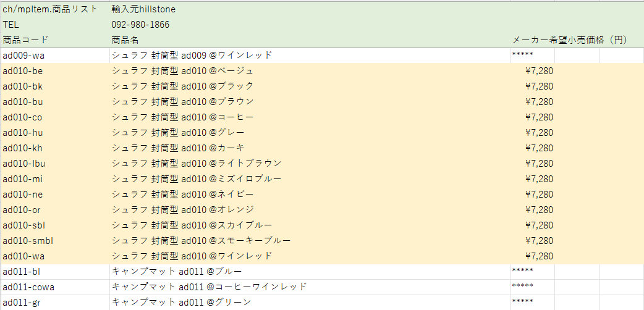The image size is (644, 310).
Task: Select the ch/mpItem.商品リスト title cell
Action: (x=50, y=9)
